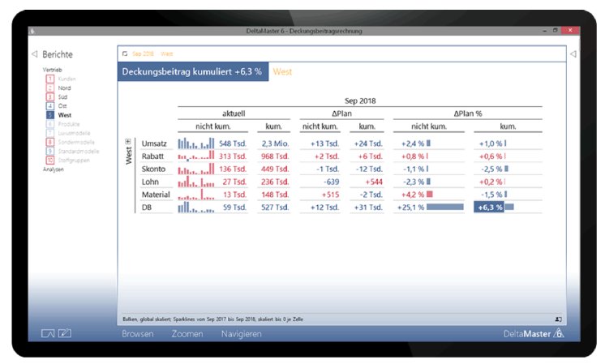Click the aktuell column header
This screenshot has width=605, height=364.
pos(234,113)
